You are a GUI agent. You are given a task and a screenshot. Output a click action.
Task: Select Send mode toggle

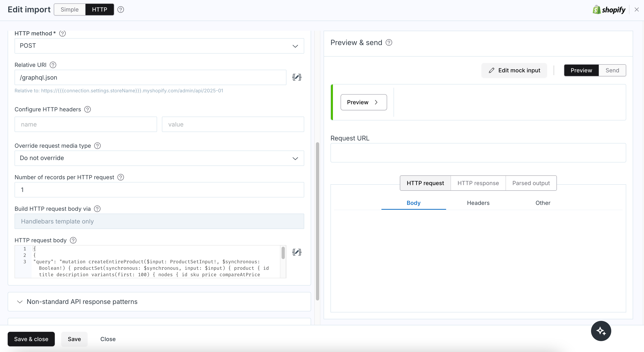[612, 70]
